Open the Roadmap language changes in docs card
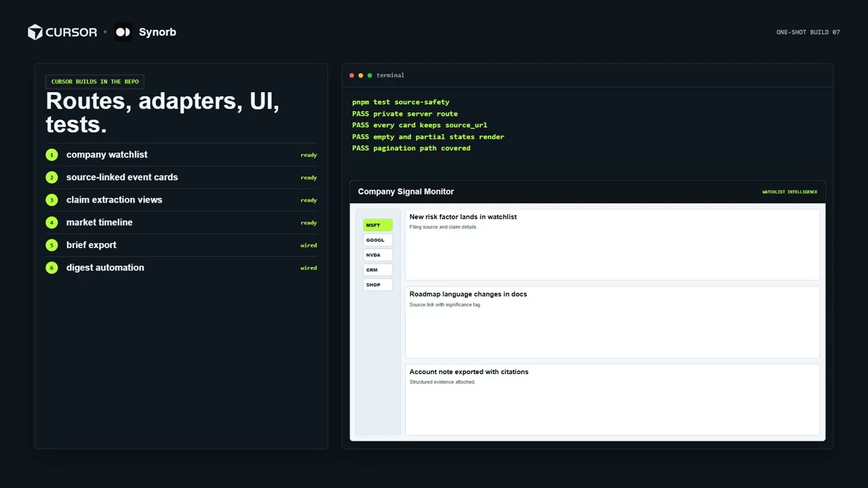The width and height of the screenshot is (868, 488). (612, 322)
